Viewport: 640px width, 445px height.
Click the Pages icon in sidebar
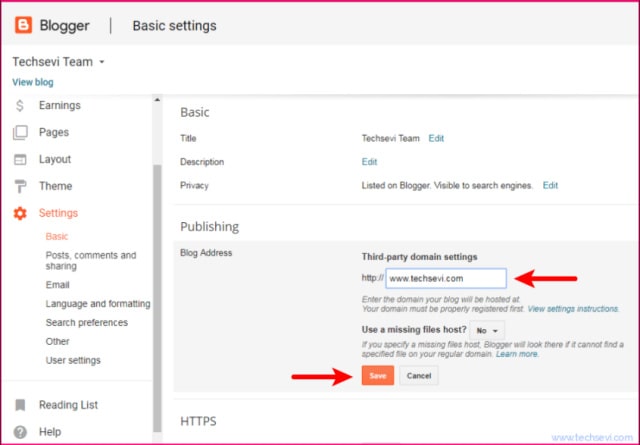[x=20, y=132]
